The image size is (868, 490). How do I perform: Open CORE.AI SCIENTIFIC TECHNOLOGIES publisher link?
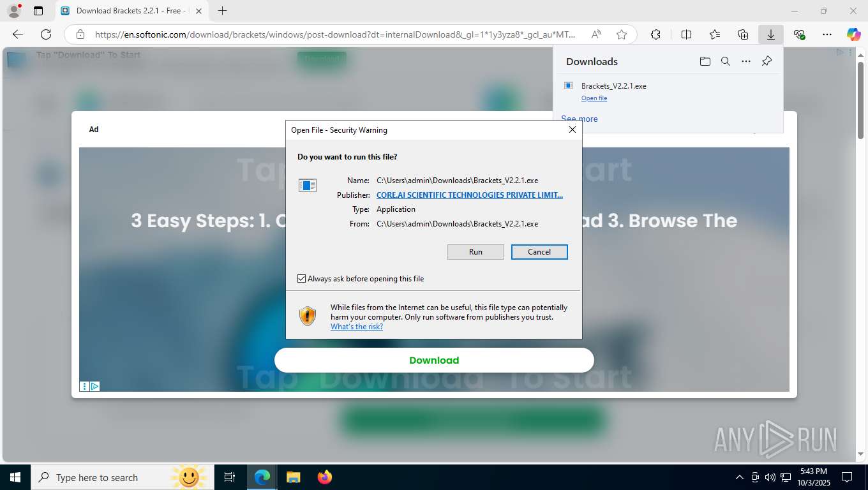(470, 195)
